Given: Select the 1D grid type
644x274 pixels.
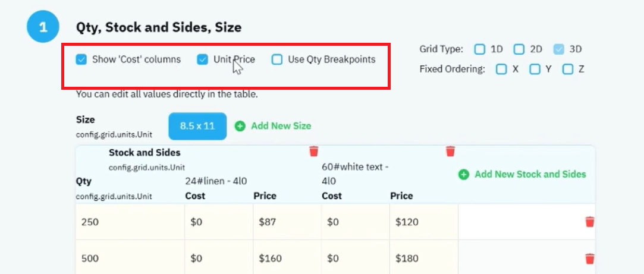Looking at the screenshot, I should tap(480, 49).
